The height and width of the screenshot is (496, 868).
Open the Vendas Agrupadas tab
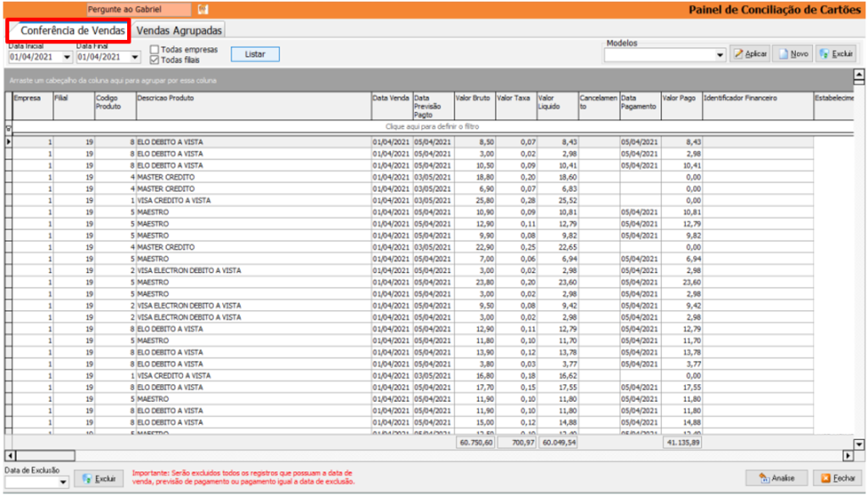179,31
